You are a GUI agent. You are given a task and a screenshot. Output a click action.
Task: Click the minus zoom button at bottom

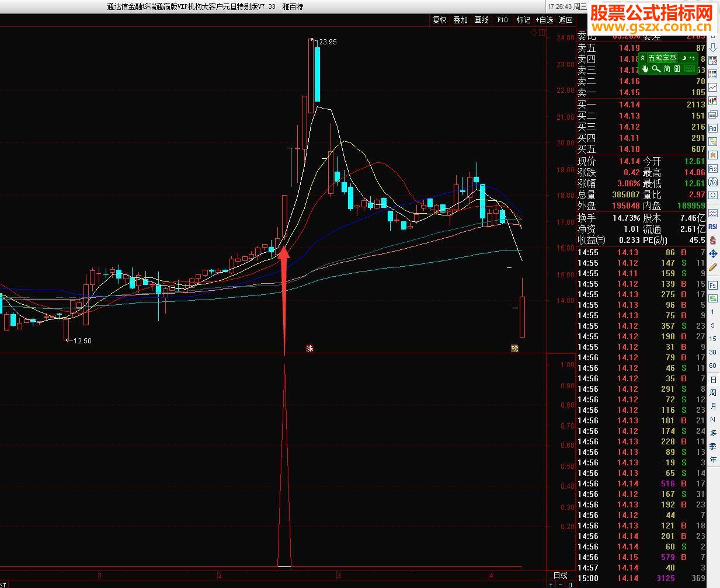pos(561,584)
